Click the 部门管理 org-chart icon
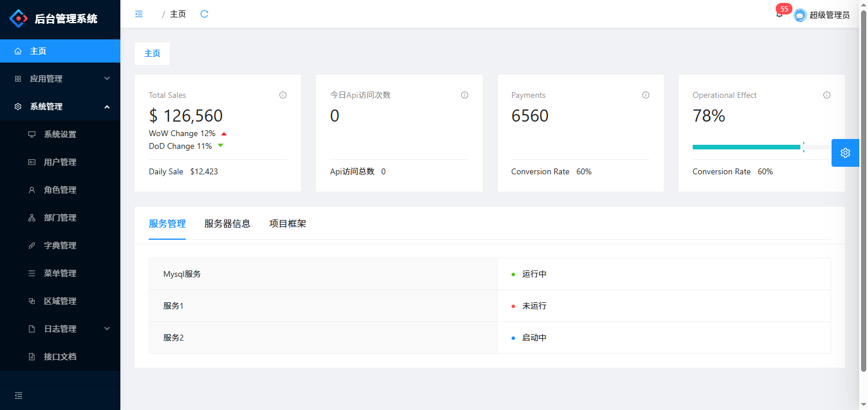This screenshot has height=410, width=868. click(33, 217)
